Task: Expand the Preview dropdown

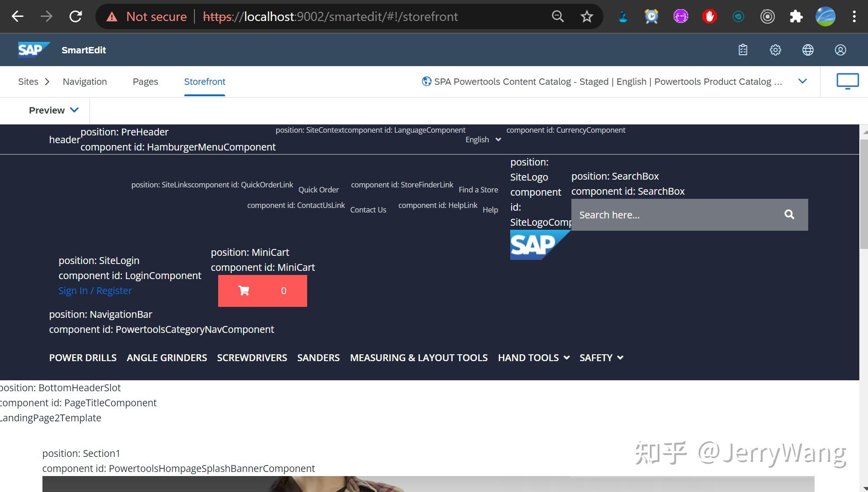Action: point(74,110)
